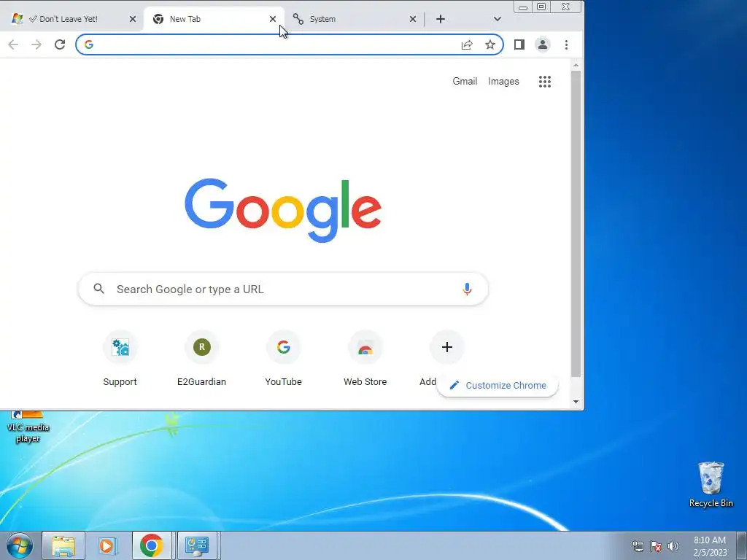The image size is (747, 560).
Task: Click the scrollbar up arrow
Action: (x=576, y=65)
